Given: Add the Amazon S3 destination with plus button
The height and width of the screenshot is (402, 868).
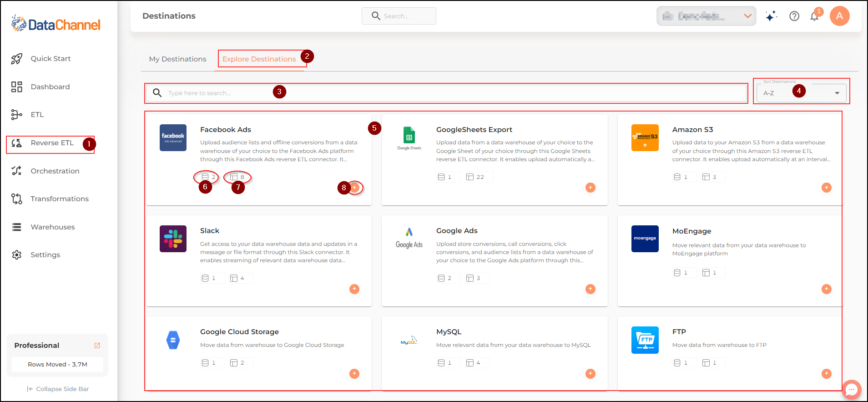Looking at the screenshot, I should click(827, 188).
